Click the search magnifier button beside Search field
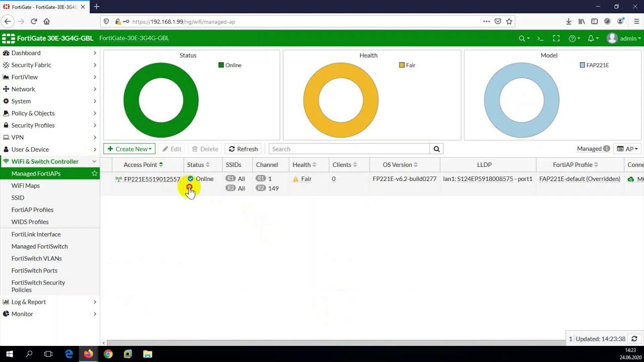This screenshot has height=362, width=644. pos(436,149)
